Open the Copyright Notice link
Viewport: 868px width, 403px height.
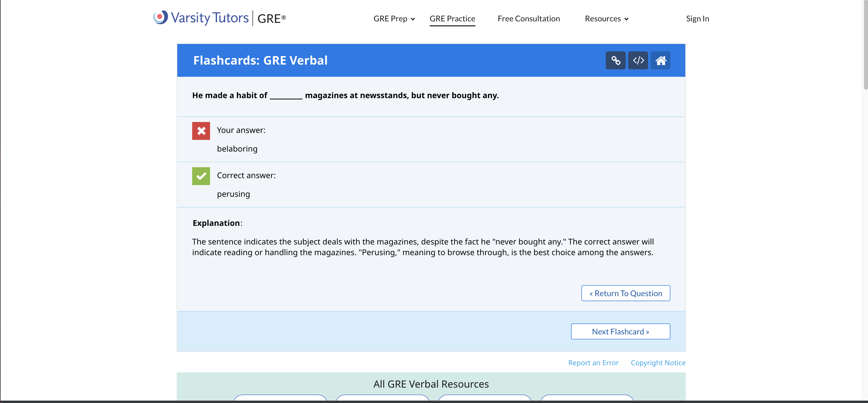point(658,363)
